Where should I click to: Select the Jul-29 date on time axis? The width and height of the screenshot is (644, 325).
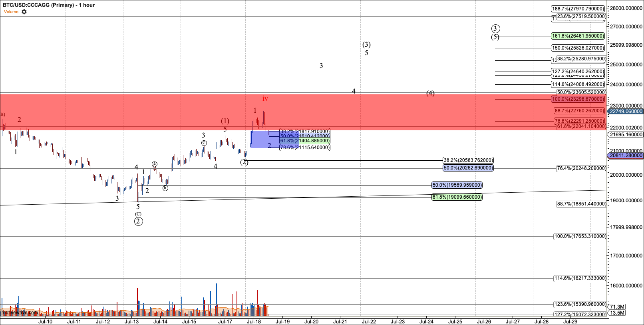(570, 321)
